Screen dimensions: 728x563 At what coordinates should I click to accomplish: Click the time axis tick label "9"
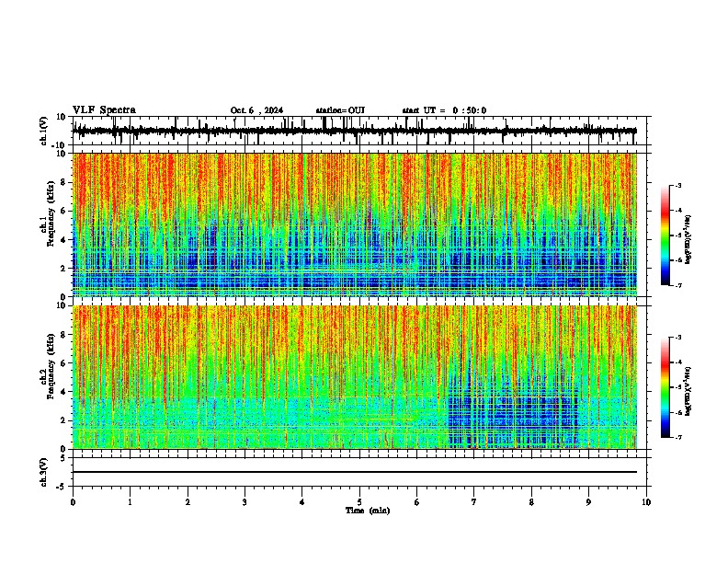click(588, 502)
